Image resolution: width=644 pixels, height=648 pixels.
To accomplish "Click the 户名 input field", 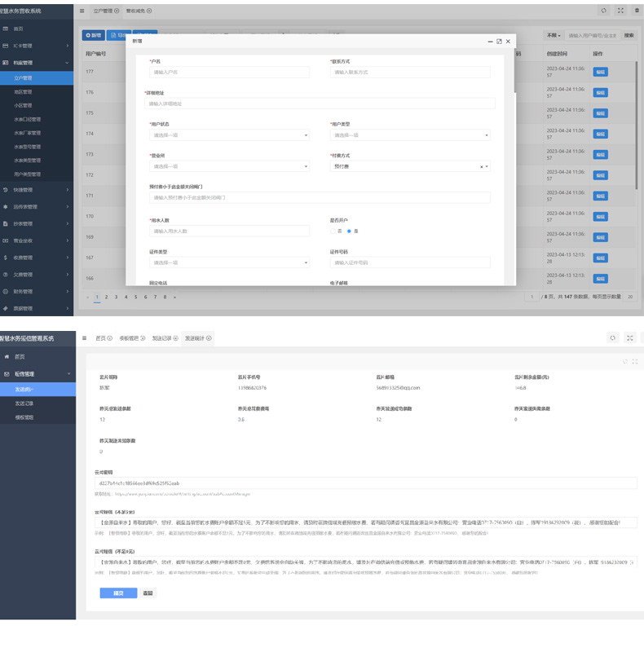I will (x=229, y=73).
